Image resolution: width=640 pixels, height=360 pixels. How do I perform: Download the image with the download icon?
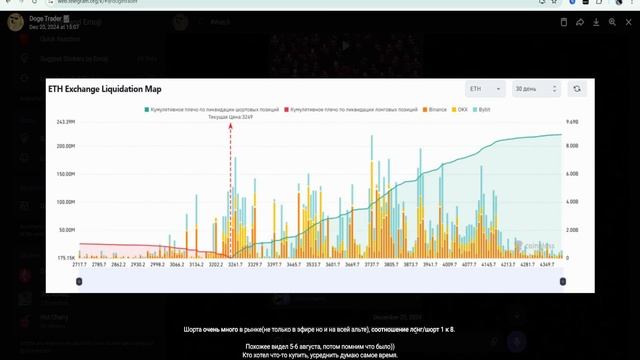click(596, 22)
